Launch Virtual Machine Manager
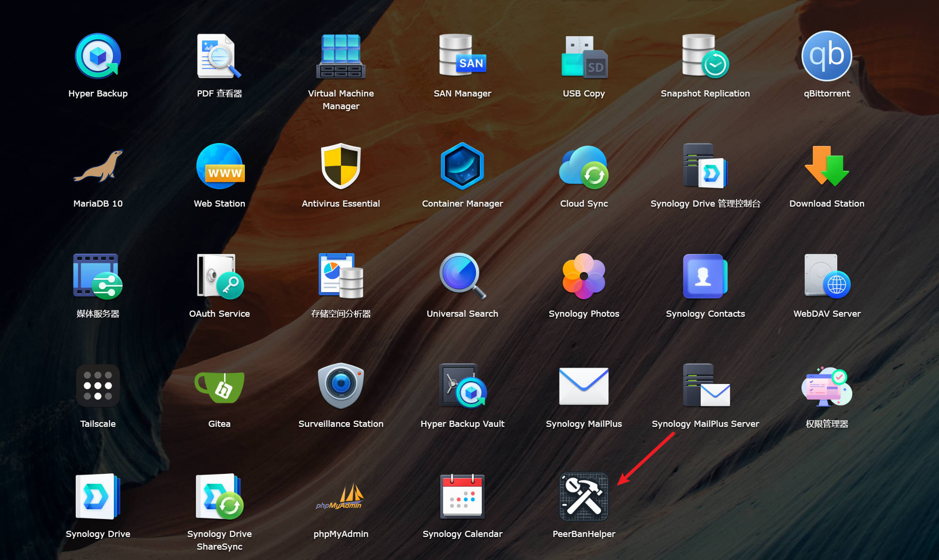The width and height of the screenshot is (939, 560). point(340,56)
